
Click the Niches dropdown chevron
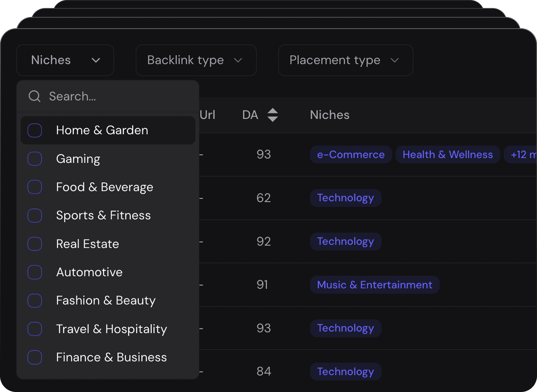point(96,60)
